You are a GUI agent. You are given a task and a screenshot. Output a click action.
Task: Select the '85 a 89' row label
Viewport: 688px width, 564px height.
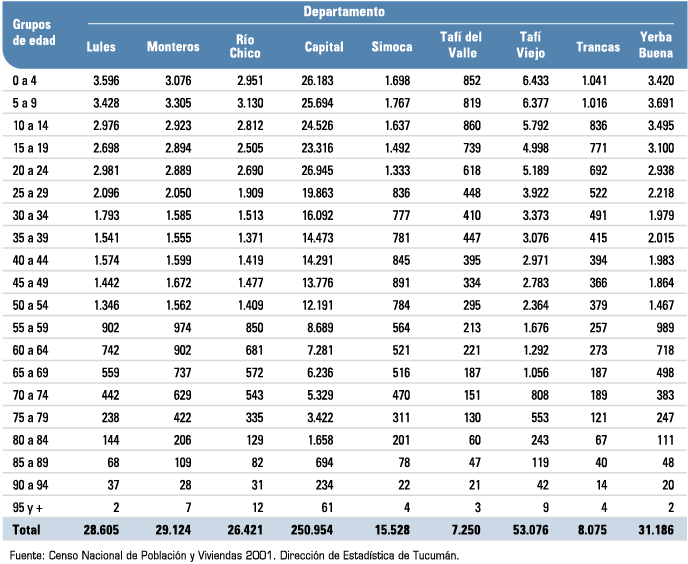coord(30,463)
